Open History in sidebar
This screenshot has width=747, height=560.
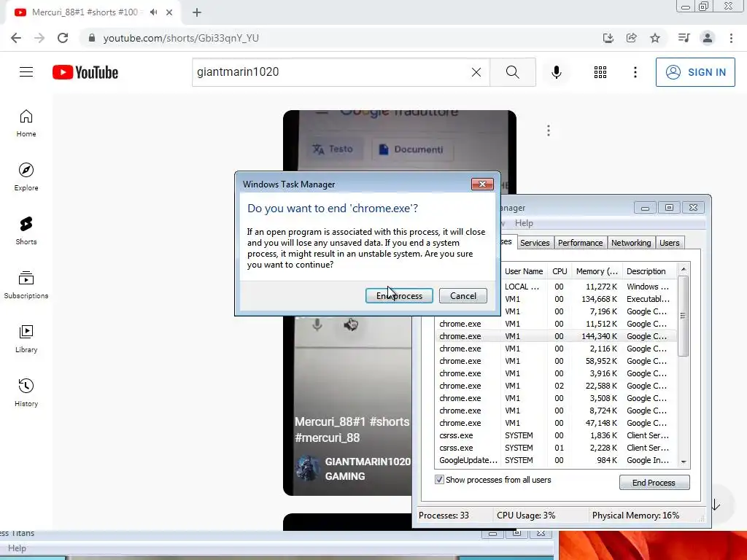26,392
